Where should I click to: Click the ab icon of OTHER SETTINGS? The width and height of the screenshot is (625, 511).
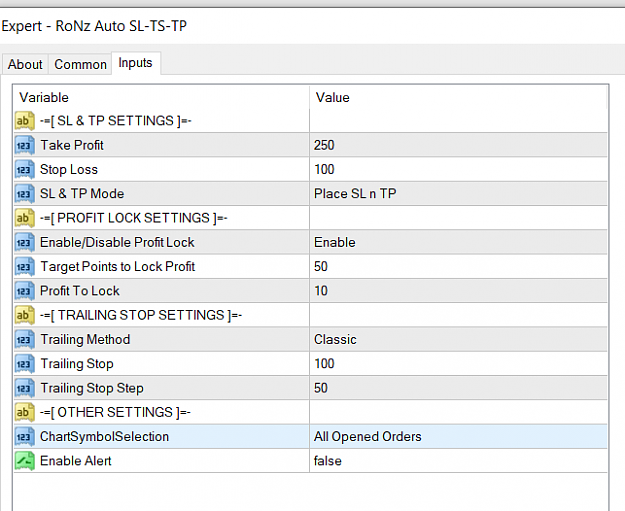[x=24, y=412]
